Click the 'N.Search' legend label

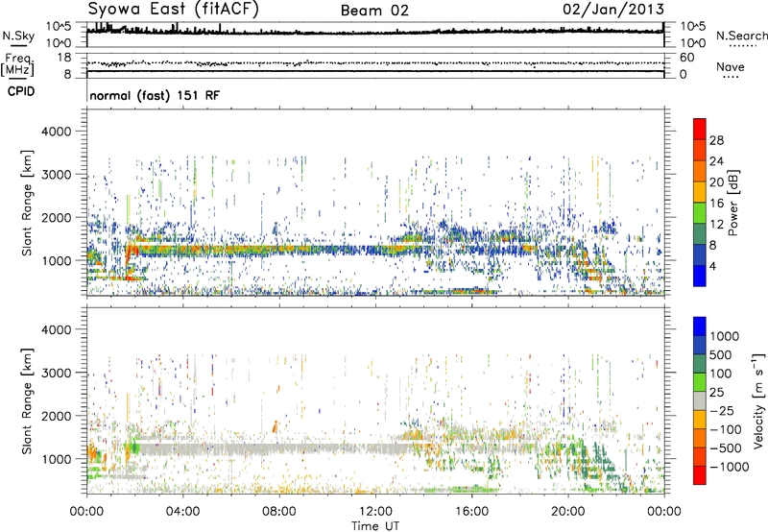741,36
